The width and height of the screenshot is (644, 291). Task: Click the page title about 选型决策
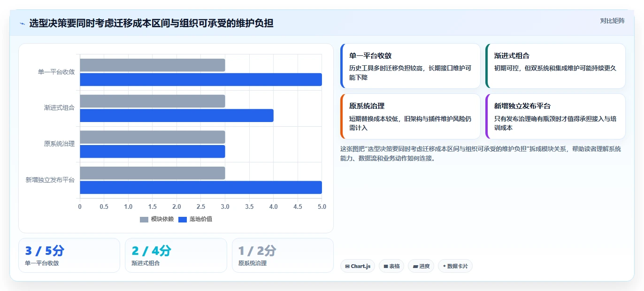pos(151,23)
